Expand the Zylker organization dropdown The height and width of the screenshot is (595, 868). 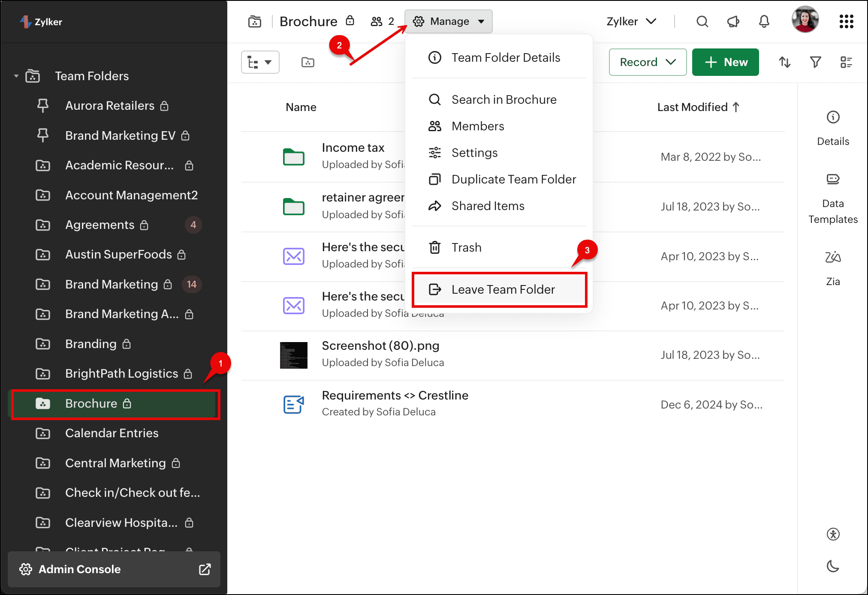631,21
